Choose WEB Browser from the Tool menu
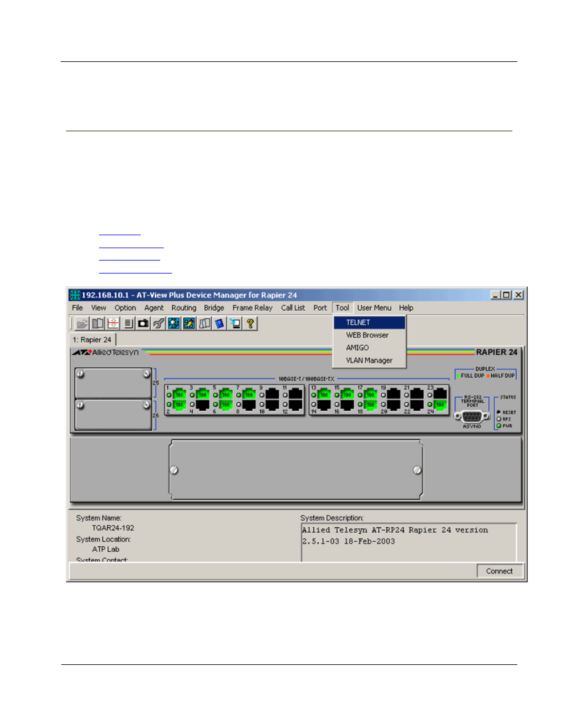The height and width of the screenshot is (728, 562). tap(369, 335)
